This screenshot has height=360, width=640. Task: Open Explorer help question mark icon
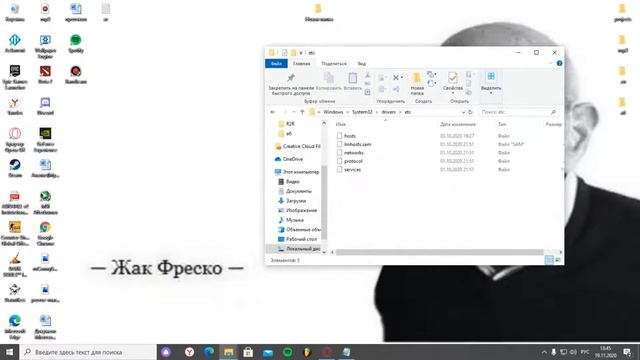click(559, 63)
